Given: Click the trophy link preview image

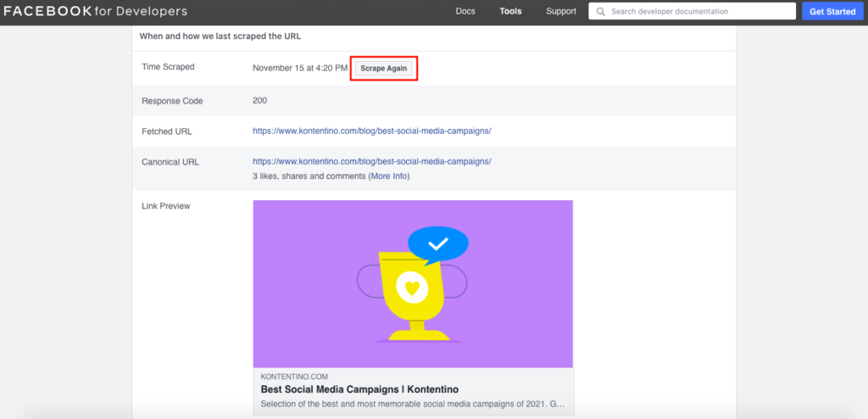Looking at the screenshot, I should click(x=413, y=284).
